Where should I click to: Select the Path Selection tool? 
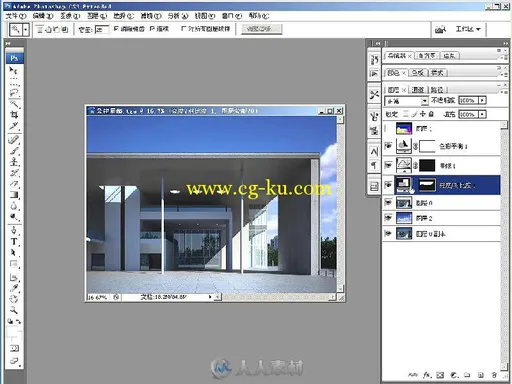click(x=14, y=253)
